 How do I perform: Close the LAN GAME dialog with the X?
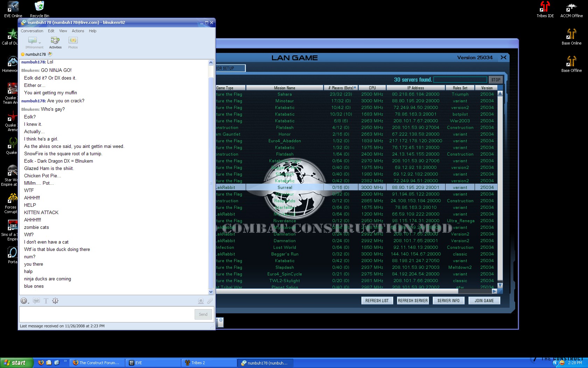click(x=503, y=57)
